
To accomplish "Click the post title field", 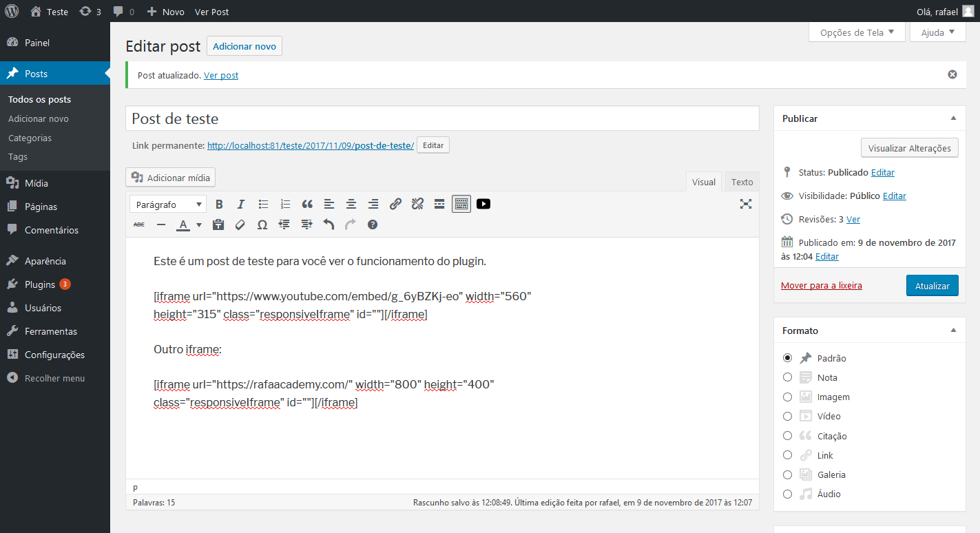I will [x=442, y=118].
